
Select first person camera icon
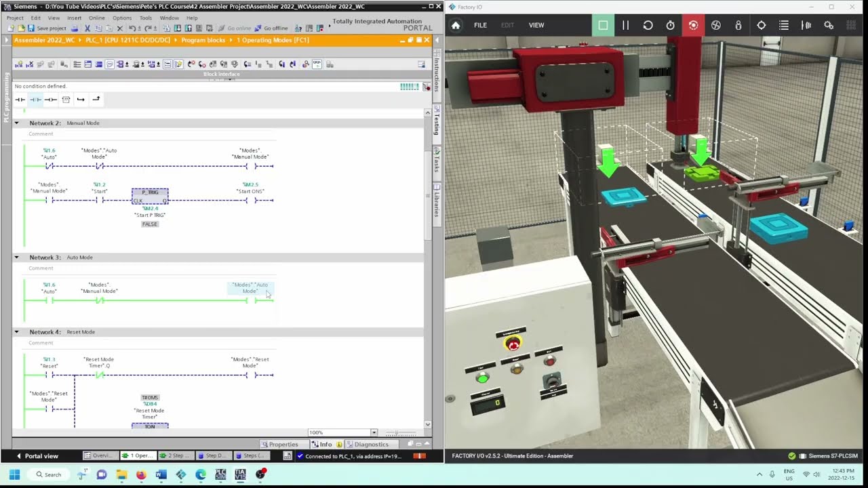[x=738, y=25]
